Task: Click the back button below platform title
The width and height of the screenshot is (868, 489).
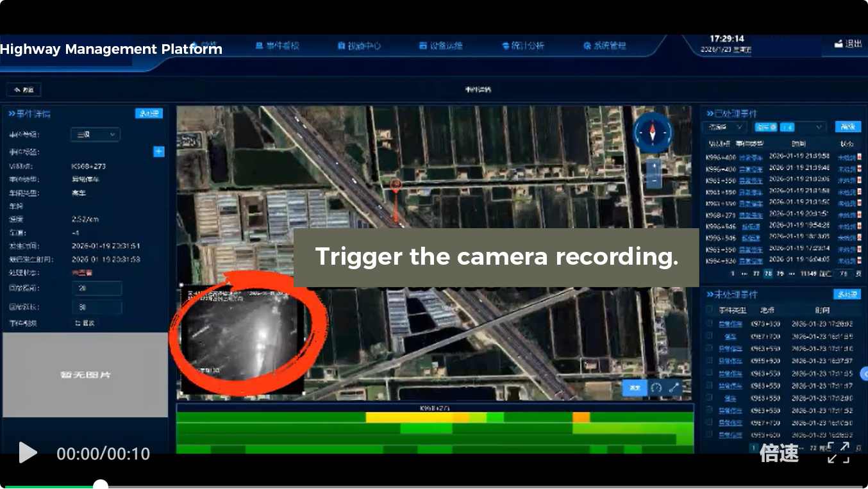Action: coord(24,90)
